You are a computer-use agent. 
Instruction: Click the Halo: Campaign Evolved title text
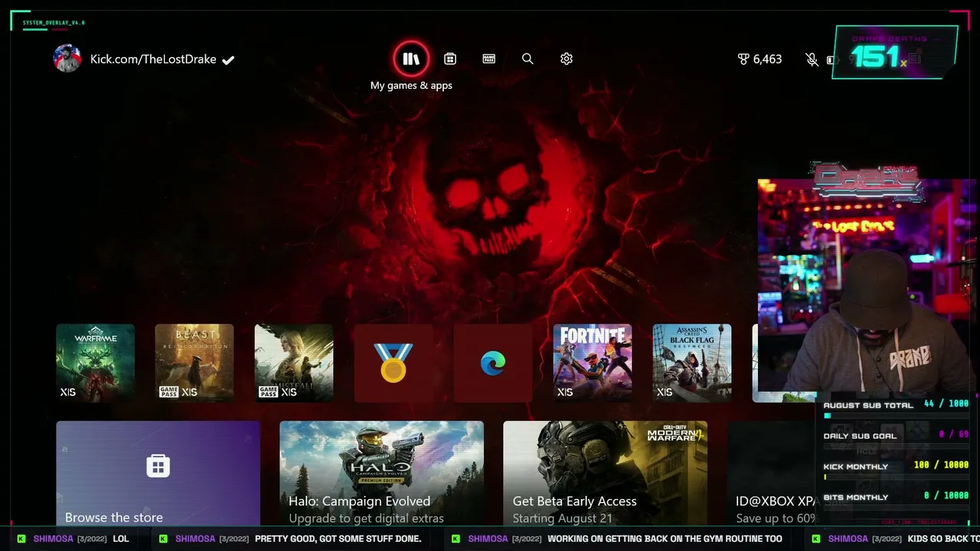pyautogui.click(x=359, y=501)
